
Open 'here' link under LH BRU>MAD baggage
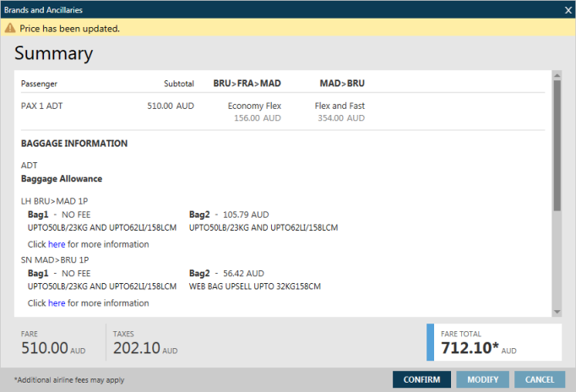pos(57,244)
